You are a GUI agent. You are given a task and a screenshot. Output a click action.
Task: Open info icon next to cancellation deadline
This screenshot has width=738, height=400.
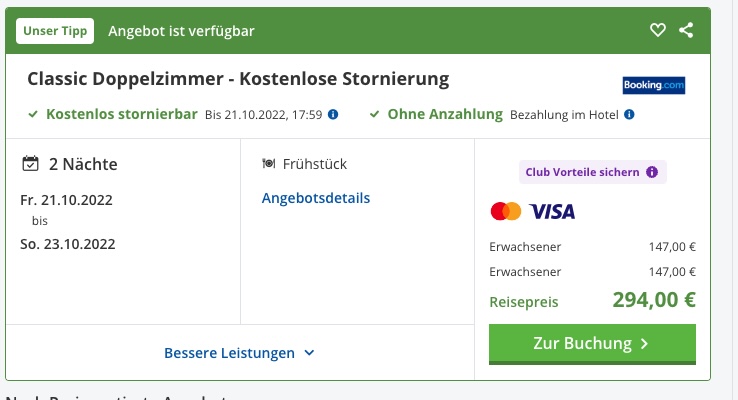coord(333,115)
